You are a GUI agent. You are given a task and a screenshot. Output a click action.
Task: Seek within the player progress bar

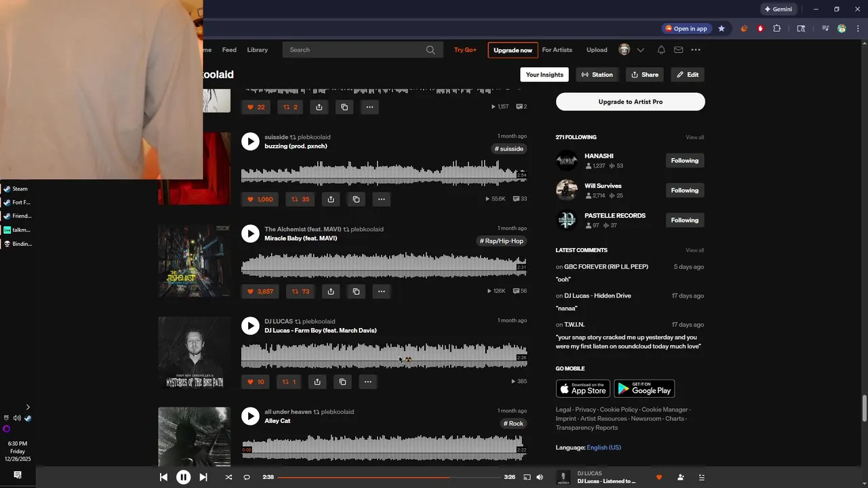[x=389, y=477]
